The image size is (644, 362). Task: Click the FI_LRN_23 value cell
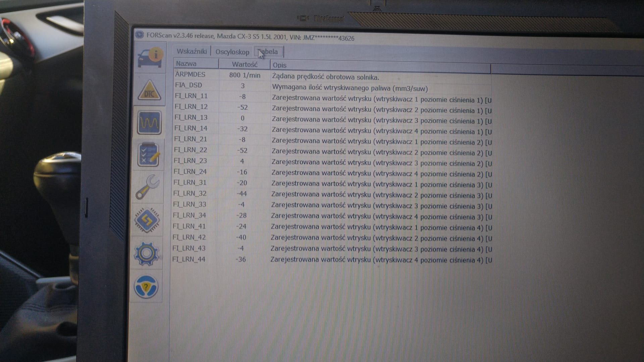click(x=242, y=161)
